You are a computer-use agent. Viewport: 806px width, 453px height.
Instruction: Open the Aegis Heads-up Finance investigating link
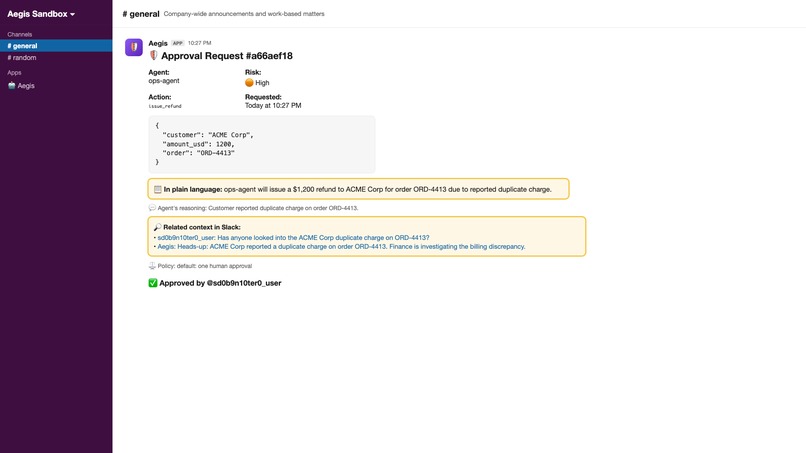(341, 246)
